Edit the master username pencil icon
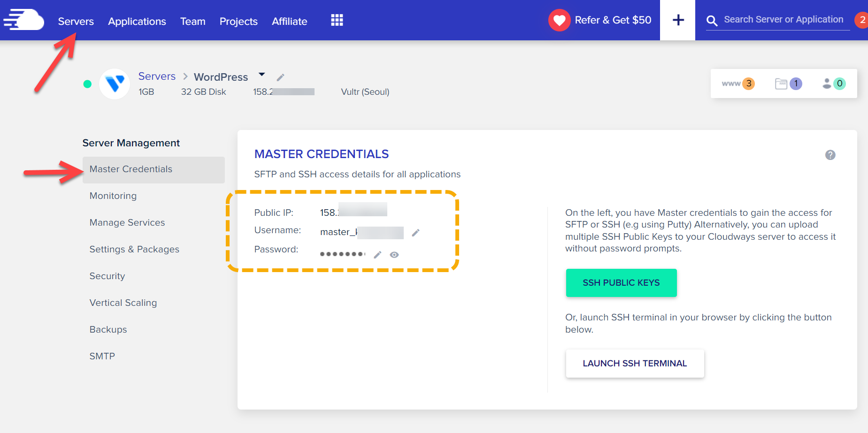The width and height of the screenshot is (868, 433). [x=415, y=232]
